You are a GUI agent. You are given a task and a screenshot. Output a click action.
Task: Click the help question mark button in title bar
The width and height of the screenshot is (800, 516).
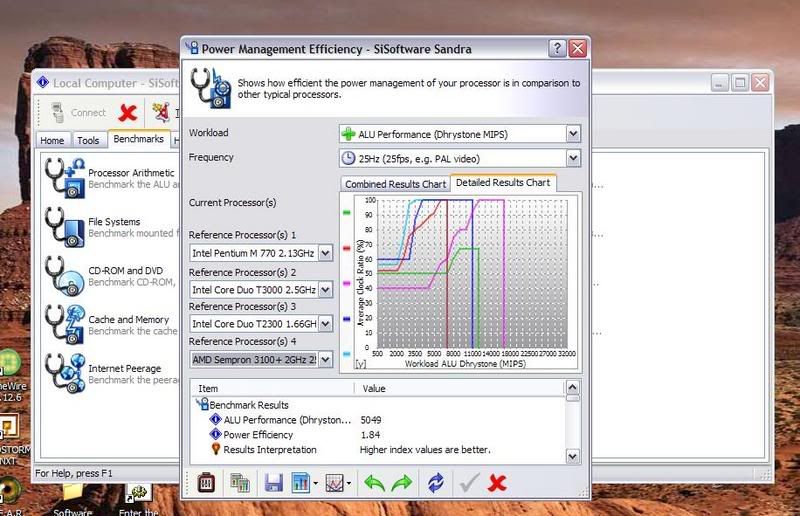click(x=557, y=48)
